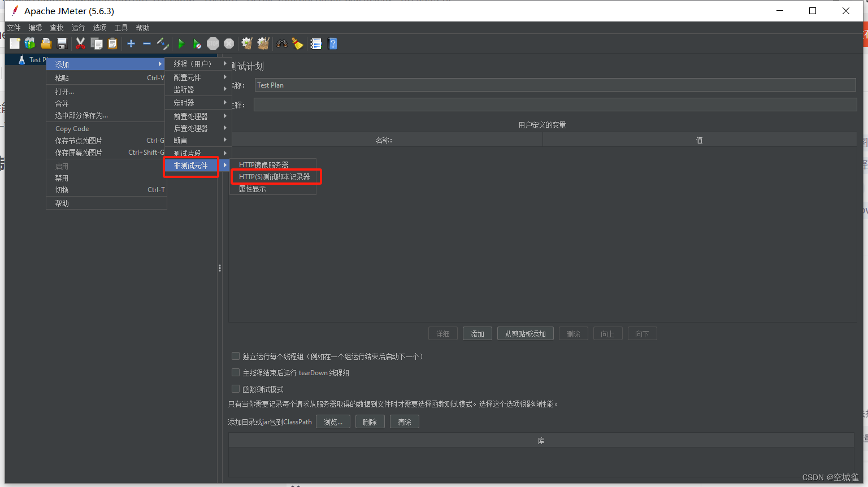868x487 pixels.
Task: Click the Clear All results icon
Action: point(263,44)
